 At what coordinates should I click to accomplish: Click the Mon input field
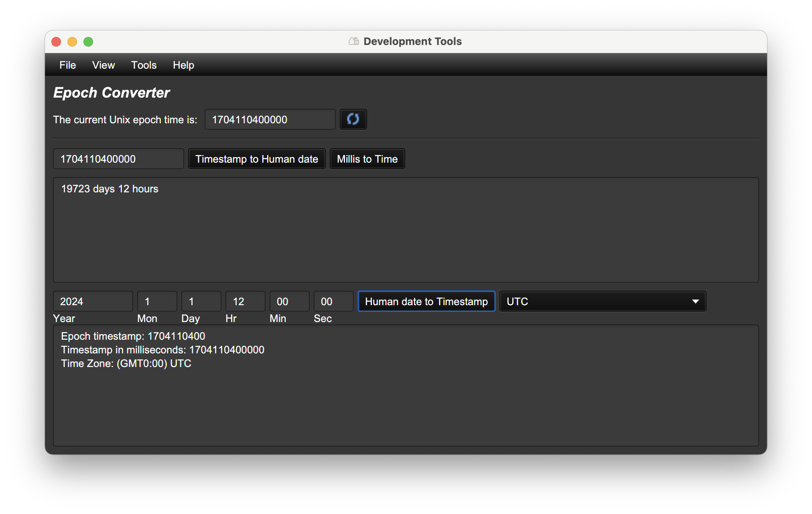(157, 302)
